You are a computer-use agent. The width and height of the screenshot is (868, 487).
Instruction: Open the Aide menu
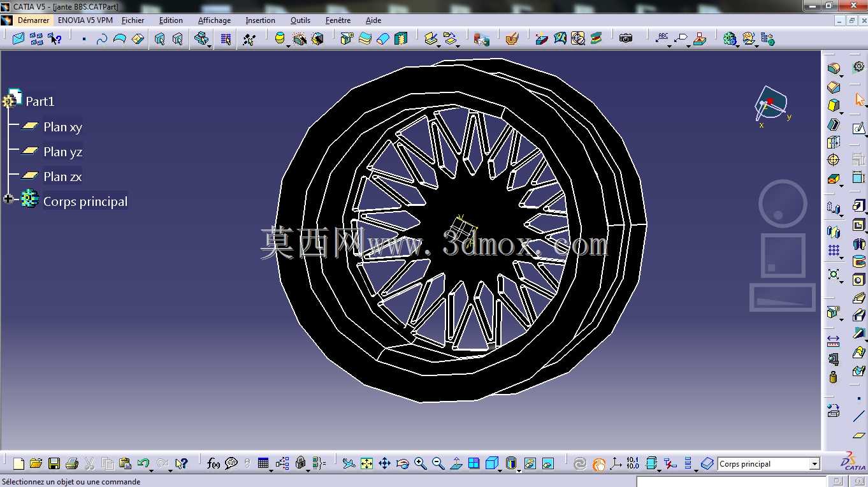(x=373, y=20)
